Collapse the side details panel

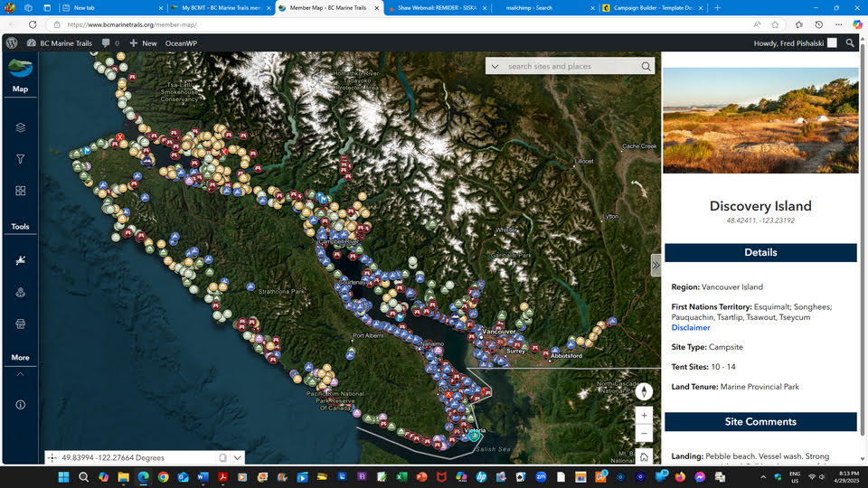click(656, 265)
